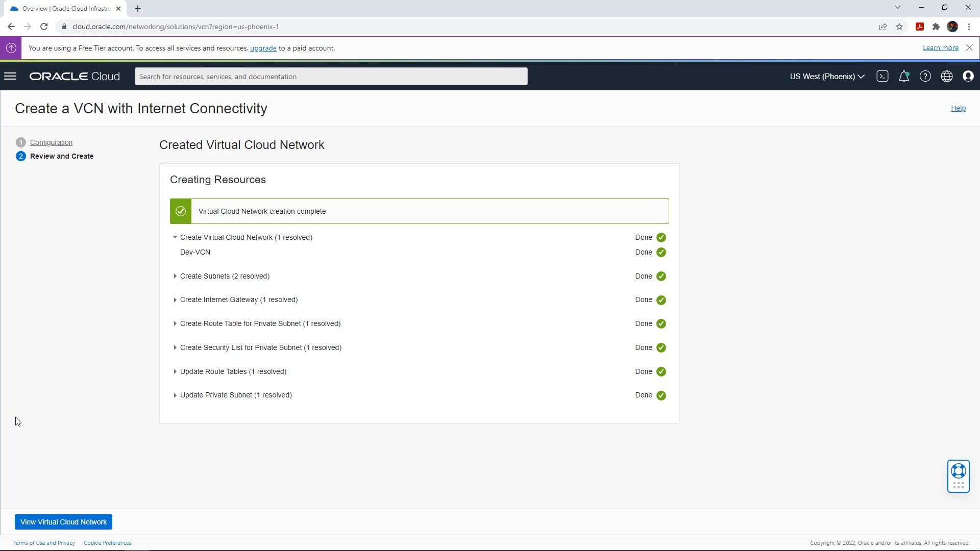The image size is (980, 551).
Task: Open the Chrome profile avatar
Action: pyautogui.click(x=952, y=27)
